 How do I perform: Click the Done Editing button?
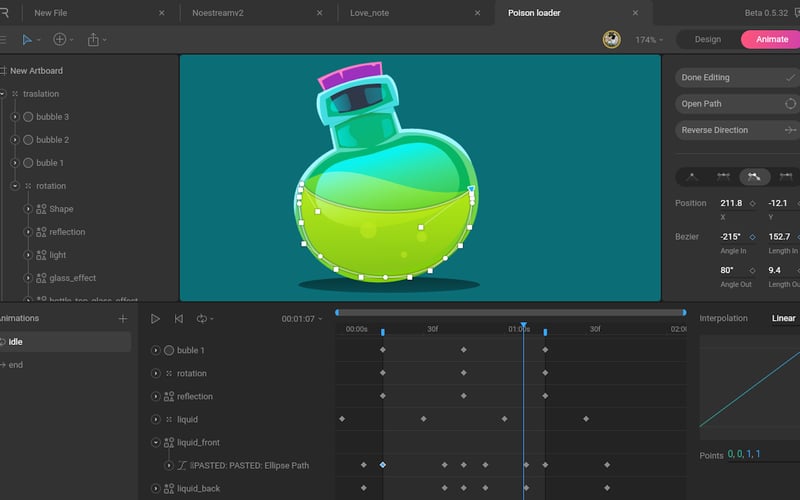point(737,77)
